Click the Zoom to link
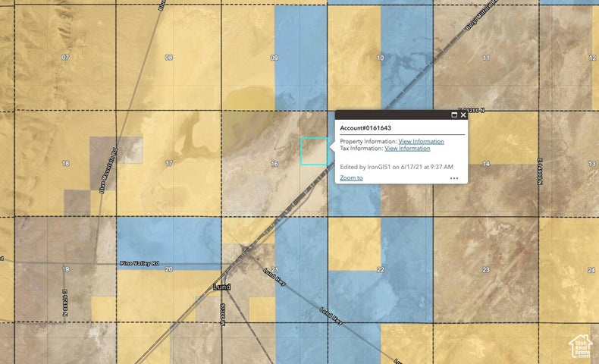Viewport: 599px width, 364px height. [x=351, y=177]
